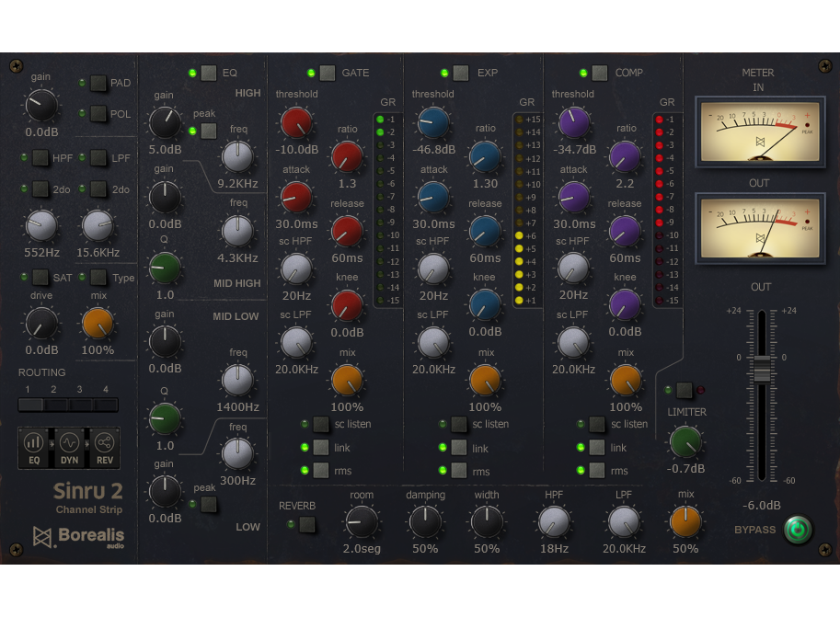
Task: Toggle the COMP rms button
Action: pos(597,470)
